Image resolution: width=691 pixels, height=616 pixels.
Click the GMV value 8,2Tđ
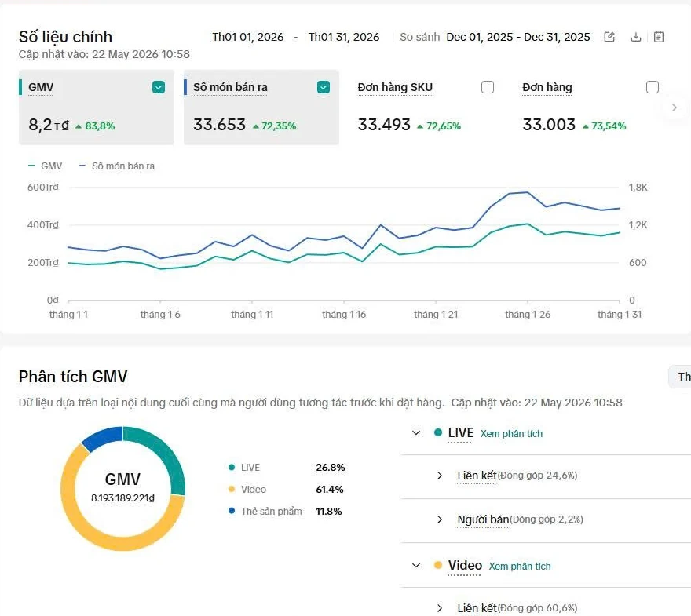pyautogui.click(x=49, y=125)
